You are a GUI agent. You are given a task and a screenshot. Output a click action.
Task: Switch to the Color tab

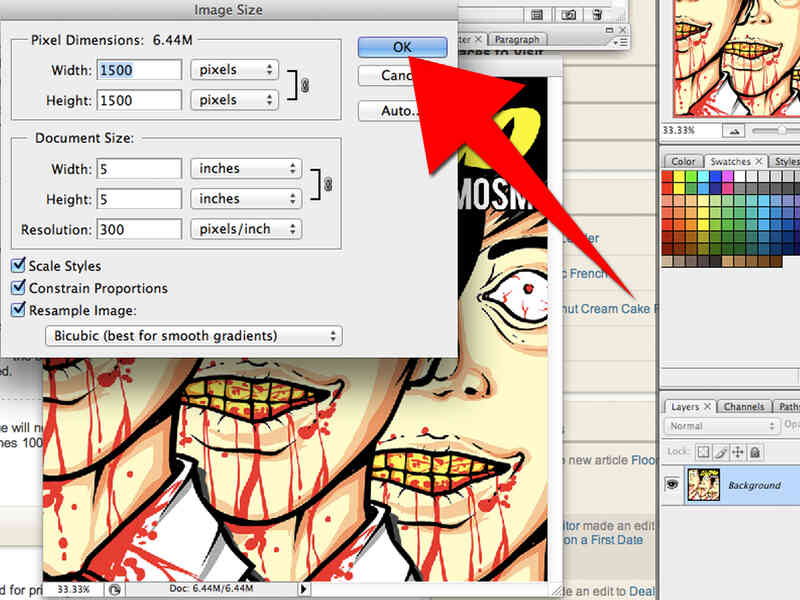[x=683, y=161]
